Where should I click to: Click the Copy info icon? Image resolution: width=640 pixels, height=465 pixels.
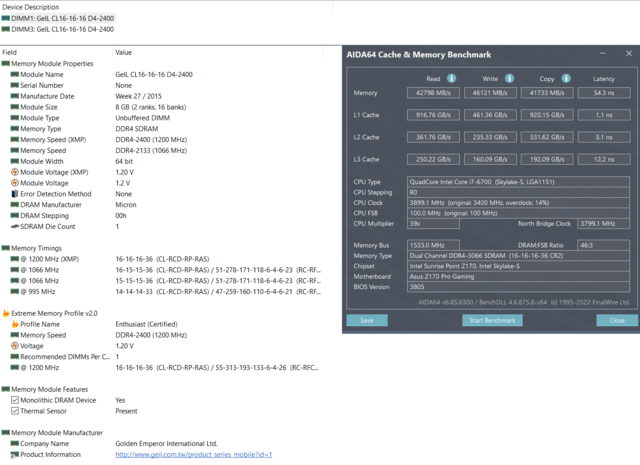566,78
